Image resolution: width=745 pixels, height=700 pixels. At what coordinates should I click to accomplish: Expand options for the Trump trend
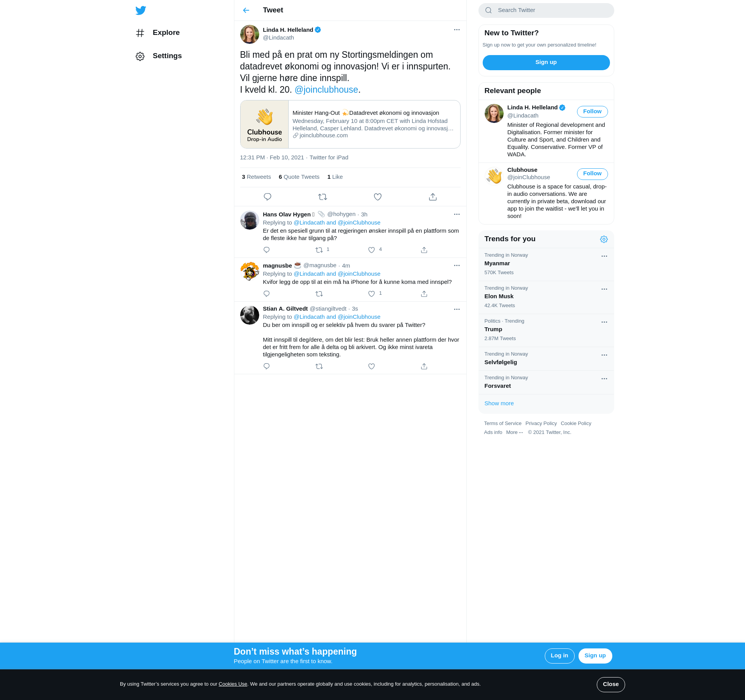coord(604,322)
